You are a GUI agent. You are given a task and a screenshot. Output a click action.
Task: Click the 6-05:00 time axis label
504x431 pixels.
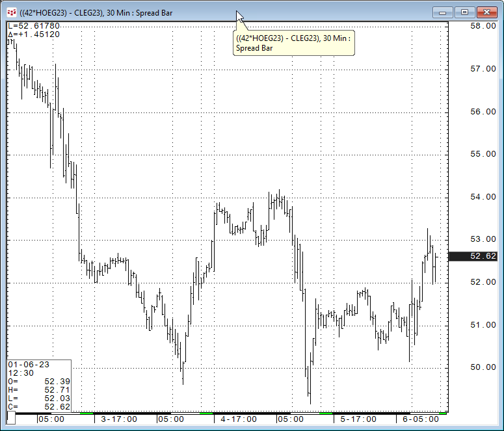click(420, 419)
